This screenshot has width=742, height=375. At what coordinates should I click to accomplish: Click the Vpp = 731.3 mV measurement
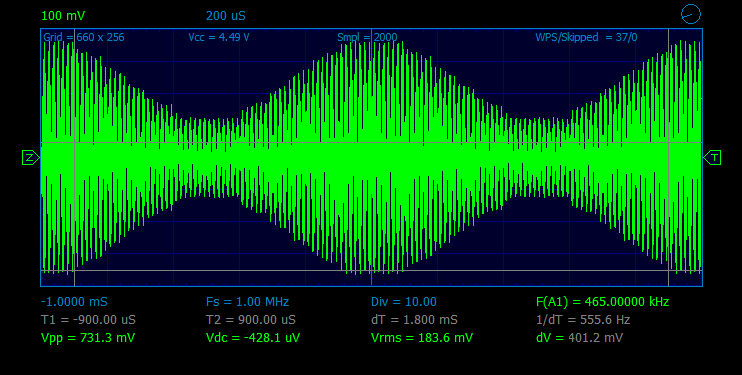(88, 338)
